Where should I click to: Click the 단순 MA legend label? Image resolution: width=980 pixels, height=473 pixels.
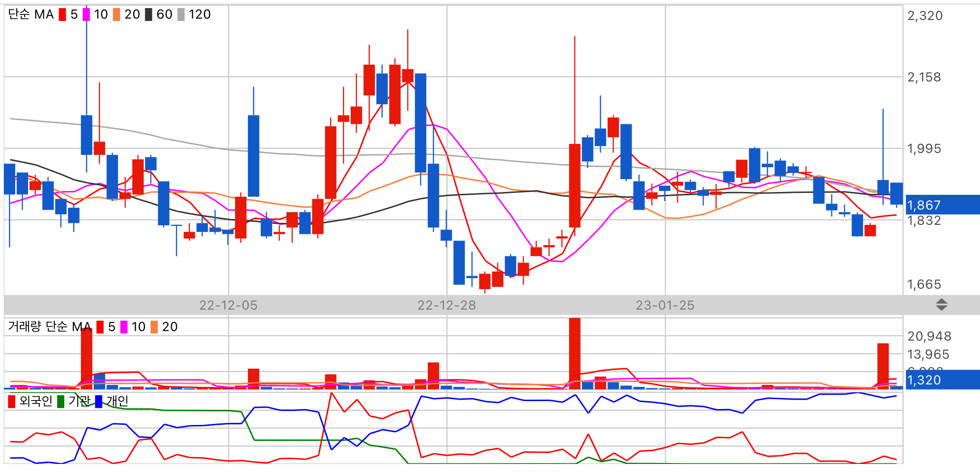31,15
